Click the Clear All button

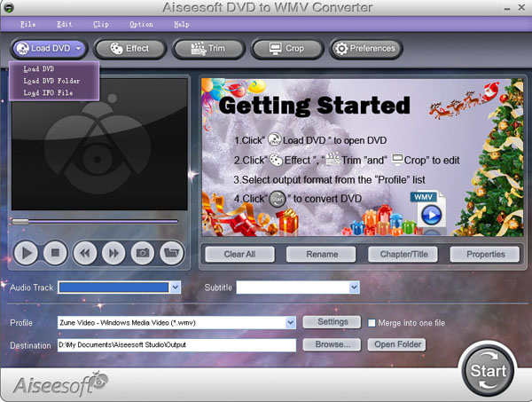click(239, 255)
